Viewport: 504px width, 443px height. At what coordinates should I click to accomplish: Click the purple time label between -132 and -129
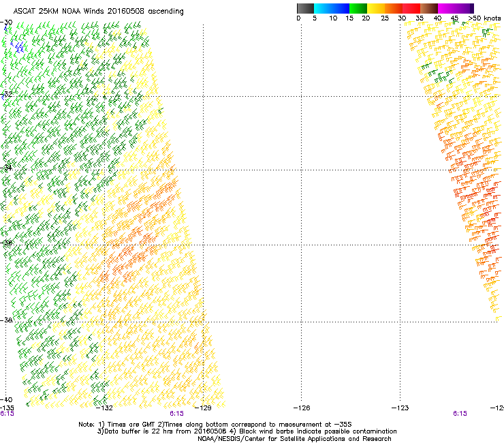pyautogui.click(x=177, y=414)
